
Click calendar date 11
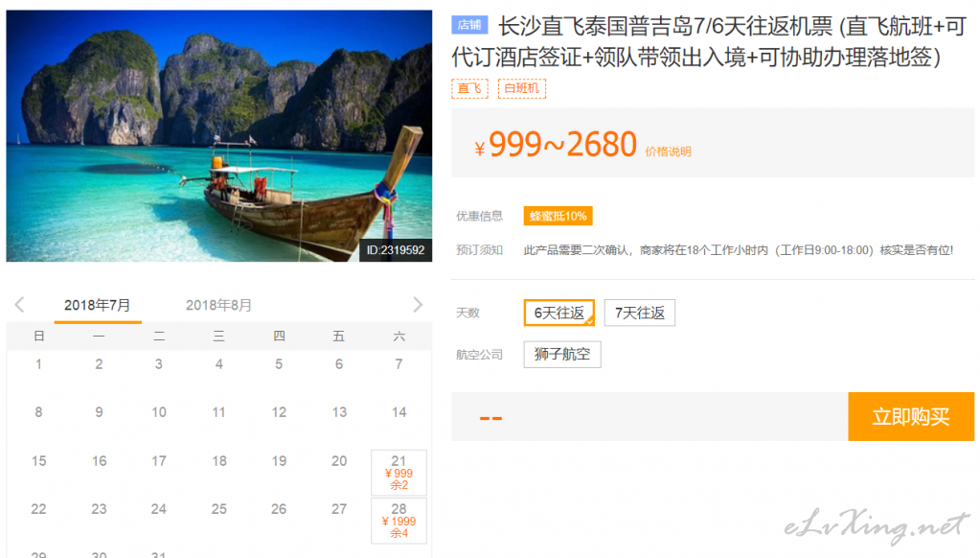pos(218,412)
